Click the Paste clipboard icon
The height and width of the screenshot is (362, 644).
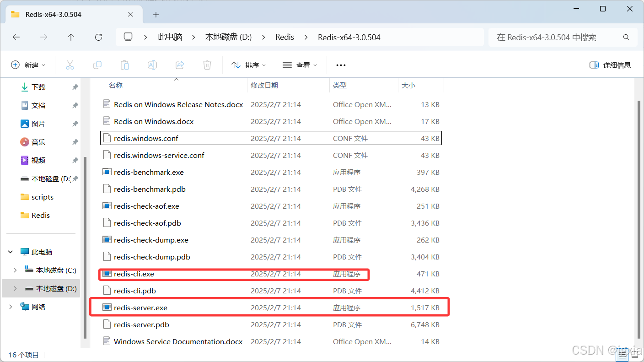click(125, 65)
